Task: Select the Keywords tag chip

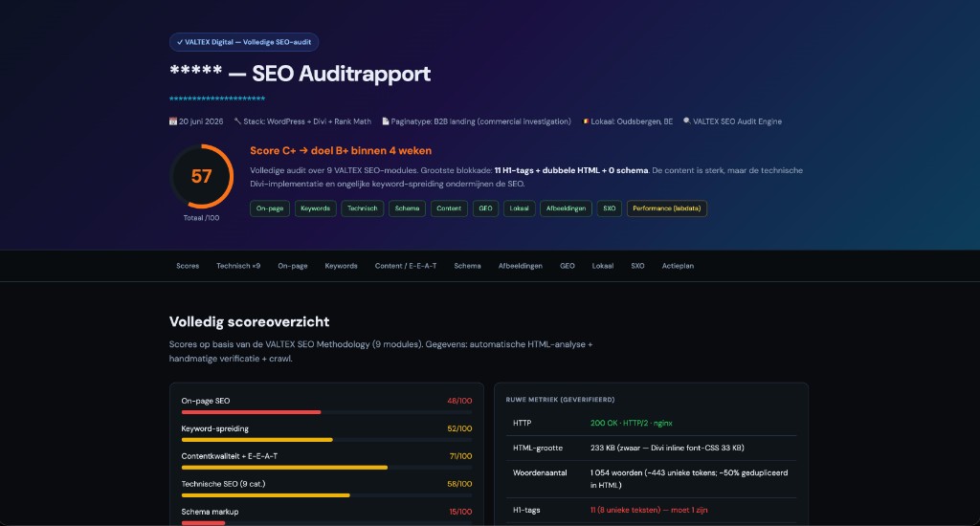Action: [x=316, y=208]
